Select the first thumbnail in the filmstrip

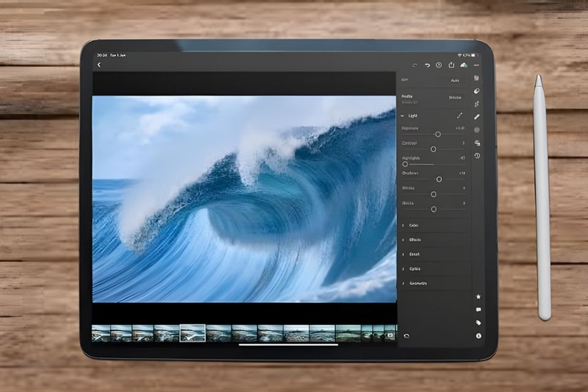101,333
